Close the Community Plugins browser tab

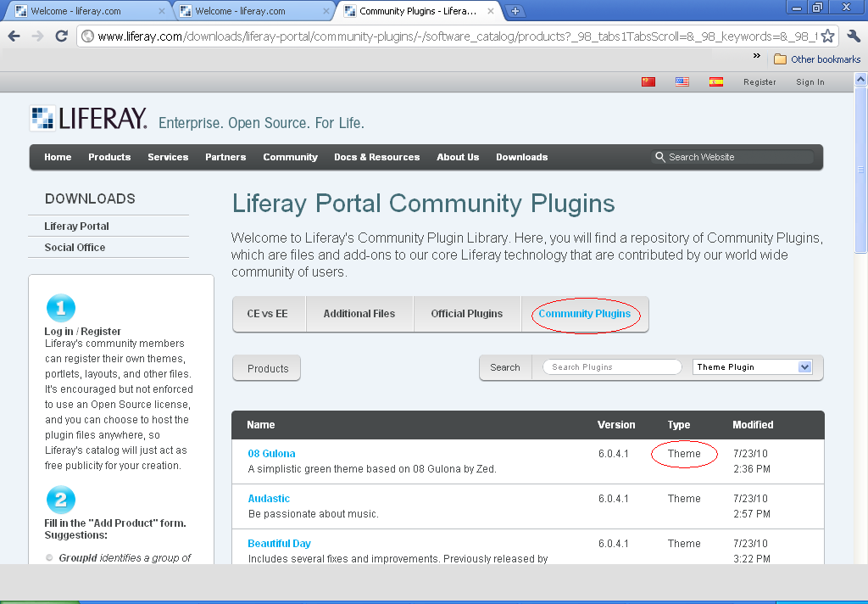pos(491,10)
